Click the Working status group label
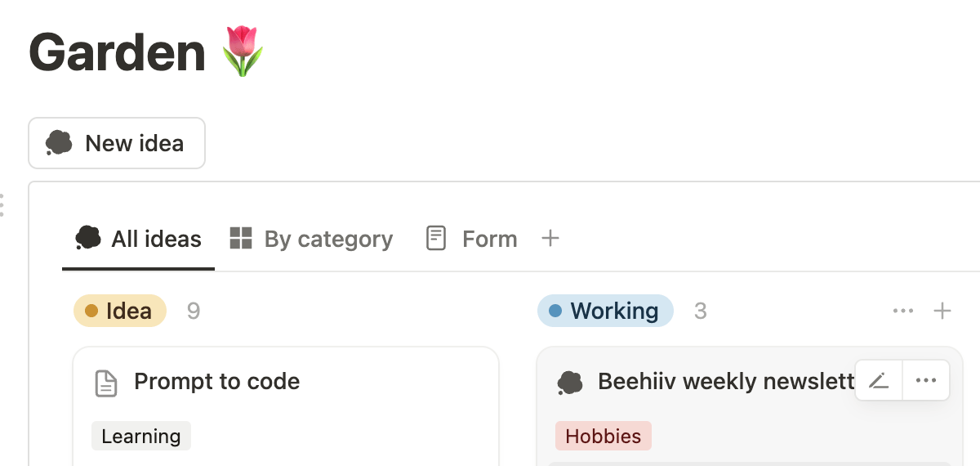The image size is (980, 466). 605,311
